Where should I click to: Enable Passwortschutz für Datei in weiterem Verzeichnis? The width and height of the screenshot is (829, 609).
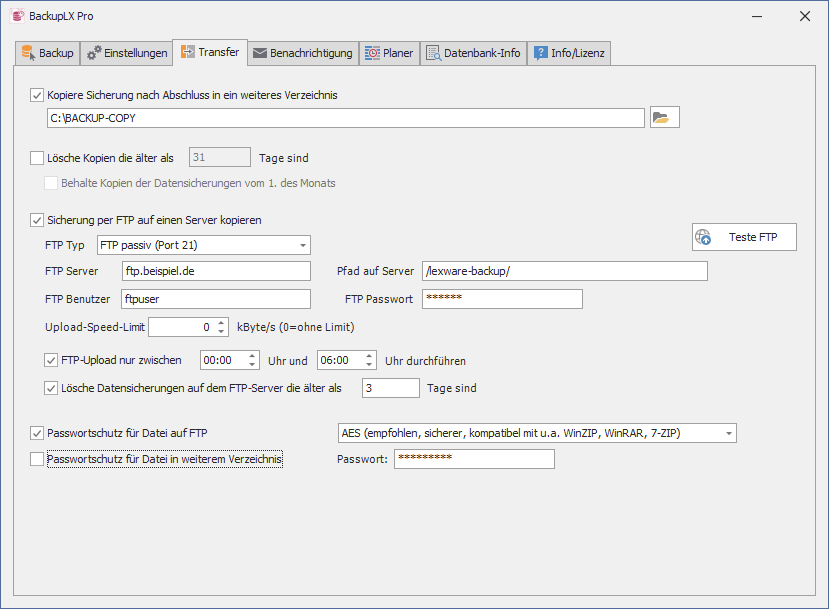37,458
